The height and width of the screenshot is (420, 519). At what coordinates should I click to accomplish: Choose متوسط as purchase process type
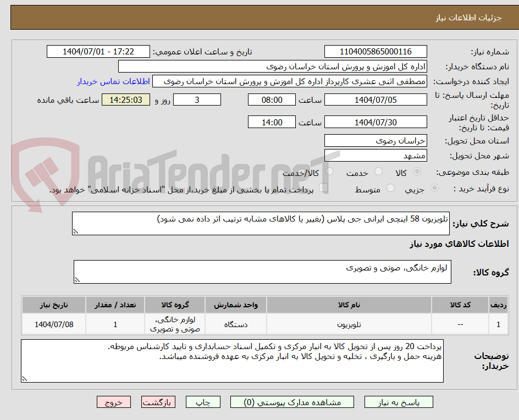pos(390,189)
